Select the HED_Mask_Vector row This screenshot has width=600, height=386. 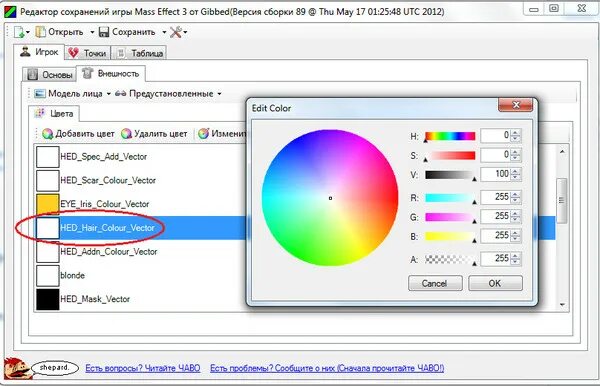coord(141,299)
